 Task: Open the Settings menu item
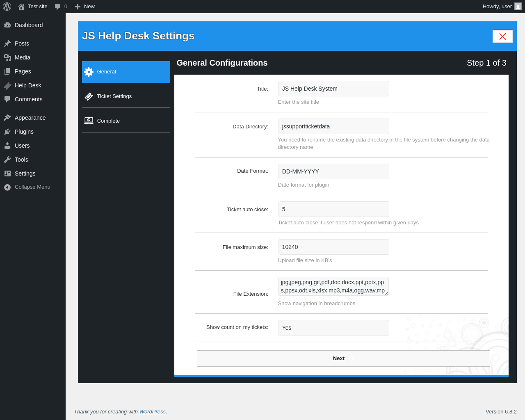(33, 173)
